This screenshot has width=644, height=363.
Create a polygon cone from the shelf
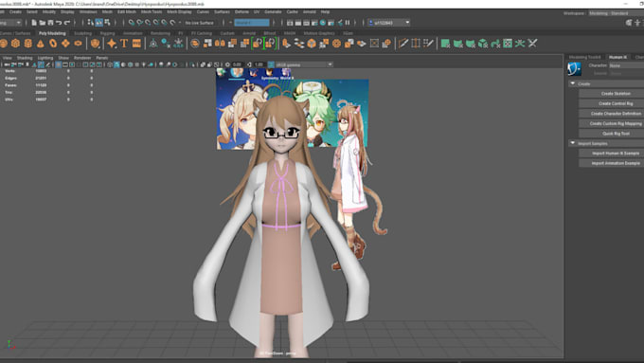coord(40,44)
